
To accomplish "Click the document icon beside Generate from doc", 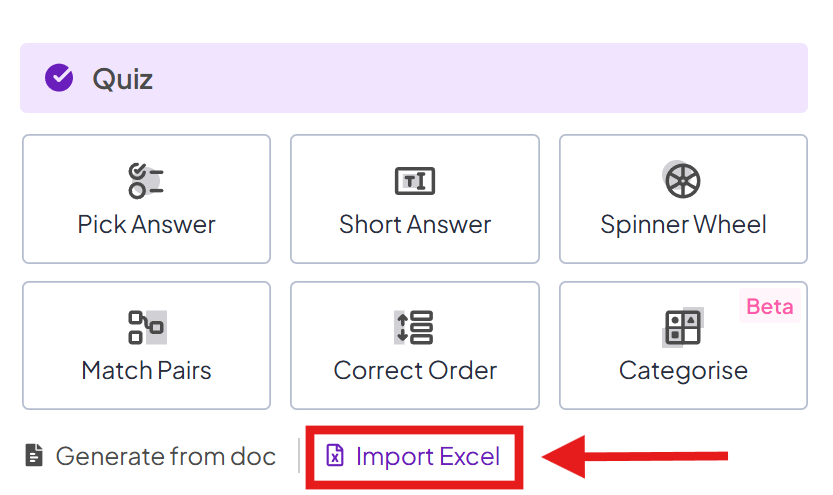I will click(34, 456).
